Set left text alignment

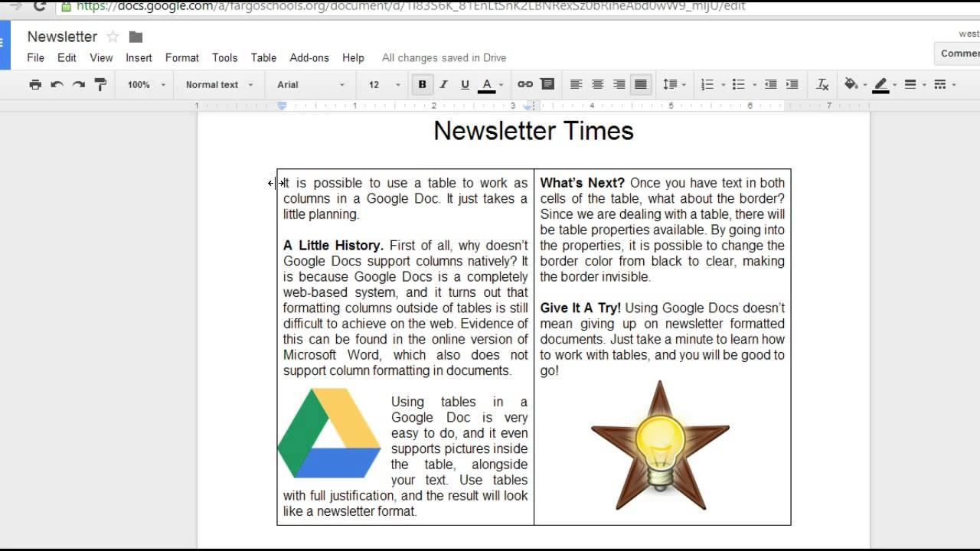point(576,85)
